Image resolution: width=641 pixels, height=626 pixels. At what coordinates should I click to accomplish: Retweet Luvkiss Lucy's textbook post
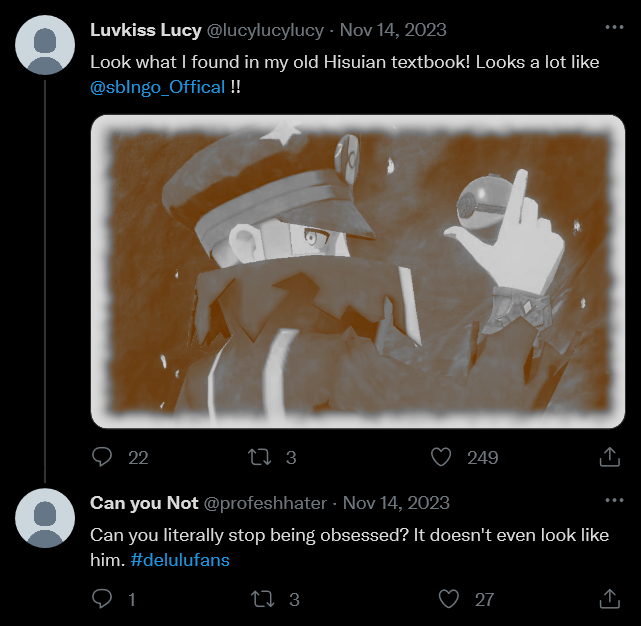(x=258, y=457)
